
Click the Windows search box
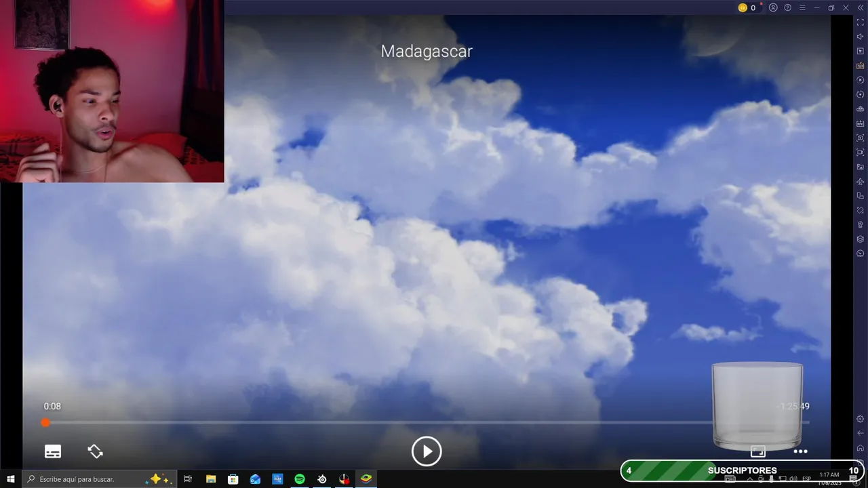(x=100, y=479)
